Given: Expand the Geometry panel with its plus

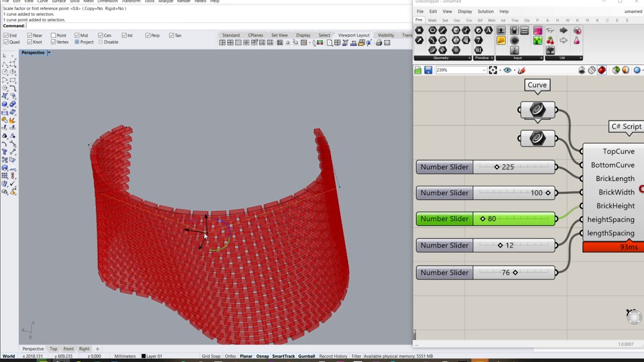Looking at the screenshot, I should point(469,58).
